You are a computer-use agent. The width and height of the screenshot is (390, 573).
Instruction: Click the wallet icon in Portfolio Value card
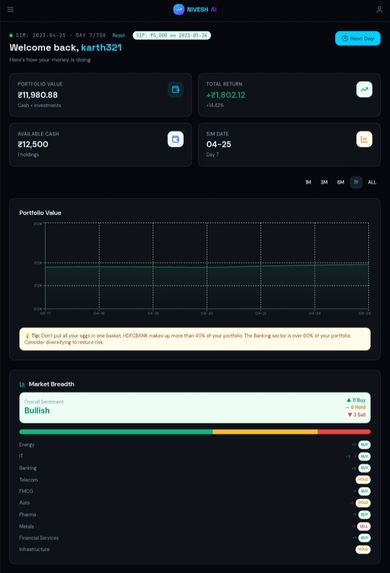click(x=175, y=90)
